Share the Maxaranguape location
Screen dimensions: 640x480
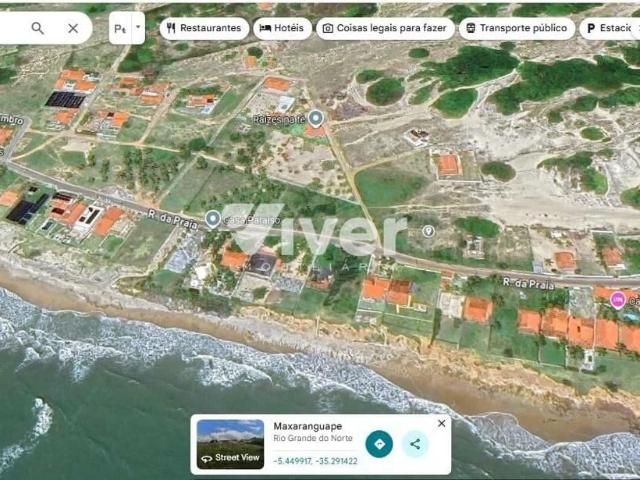point(415,444)
